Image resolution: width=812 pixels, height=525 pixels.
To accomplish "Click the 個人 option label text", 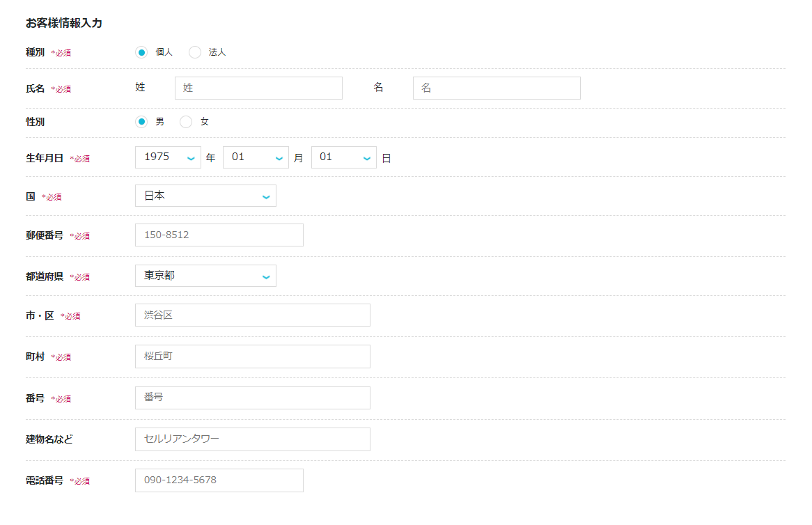I will point(164,52).
